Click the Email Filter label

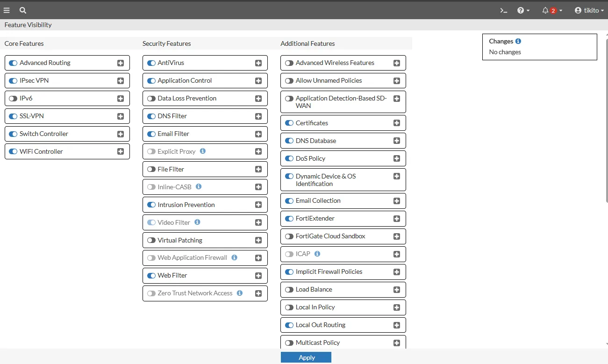coord(173,134)
